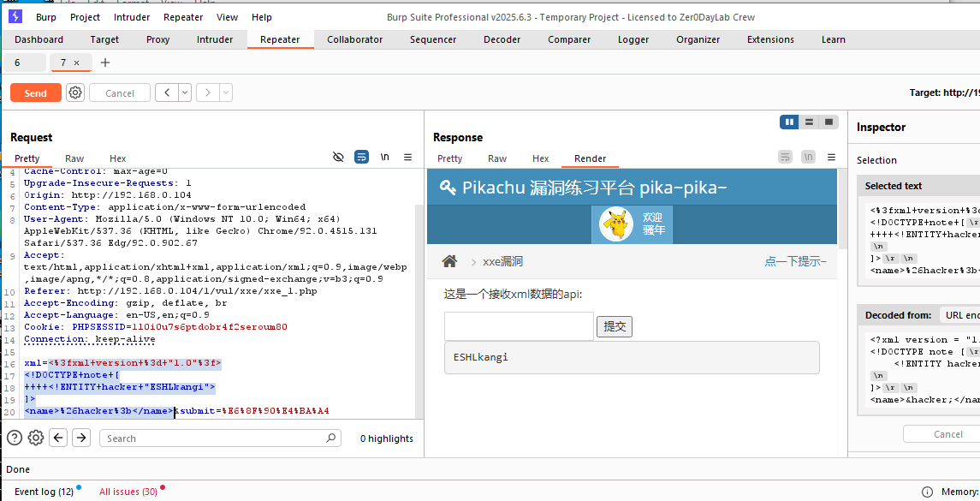980x501 pixels.
Task: Click Pikachu avatar image in response
Action: [616, 224]
